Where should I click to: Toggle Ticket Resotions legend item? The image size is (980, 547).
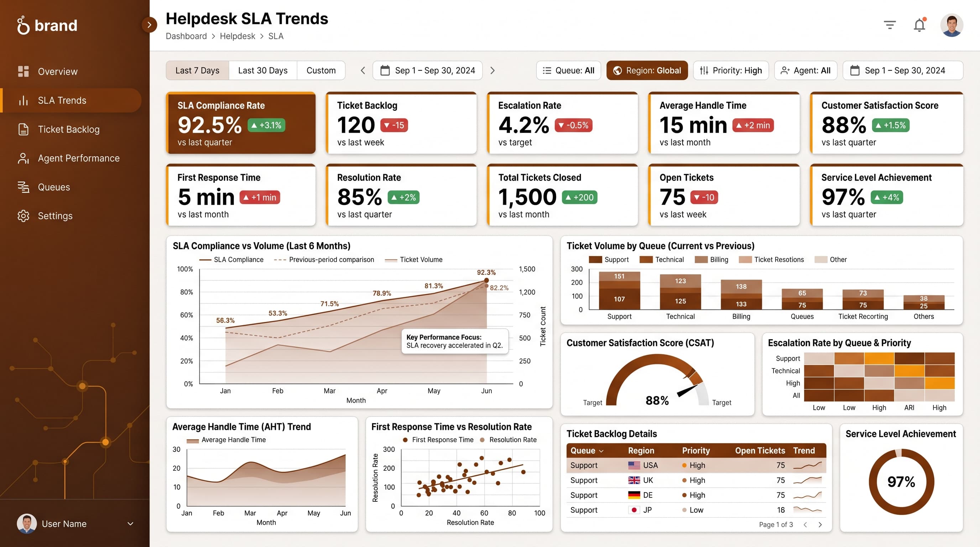(x=772, y=259)
